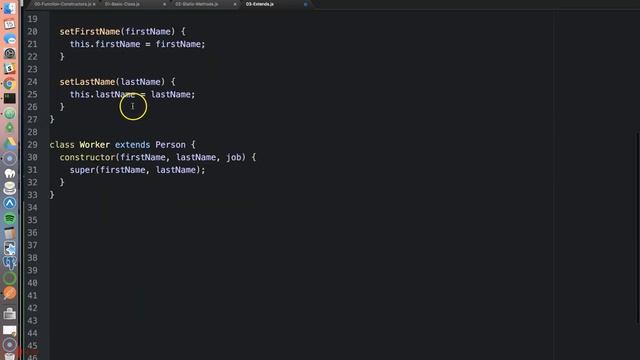Open the database cylinder dock icon
Viewport: 640px width, 360px height.
tap(9, 188)
